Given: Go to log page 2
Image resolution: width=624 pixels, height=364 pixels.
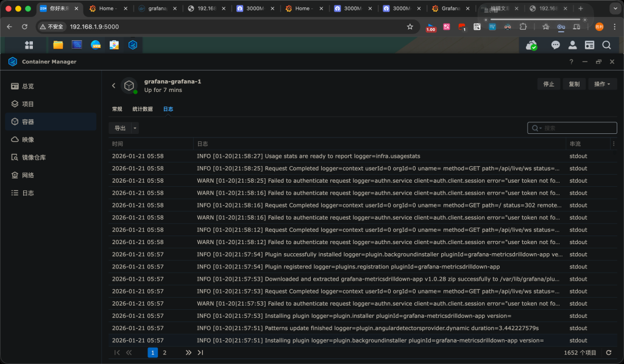Looking at the screenshot, I should tap(165, 352).
